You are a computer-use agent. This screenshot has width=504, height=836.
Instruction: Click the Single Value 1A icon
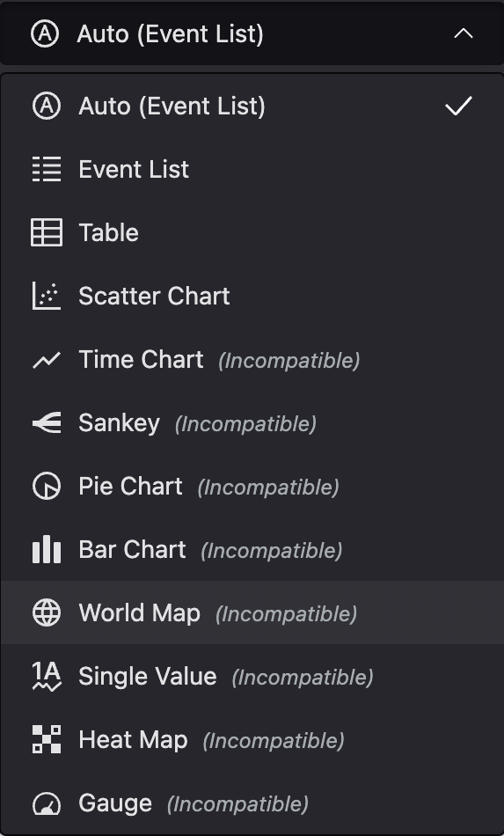point(47,676)
